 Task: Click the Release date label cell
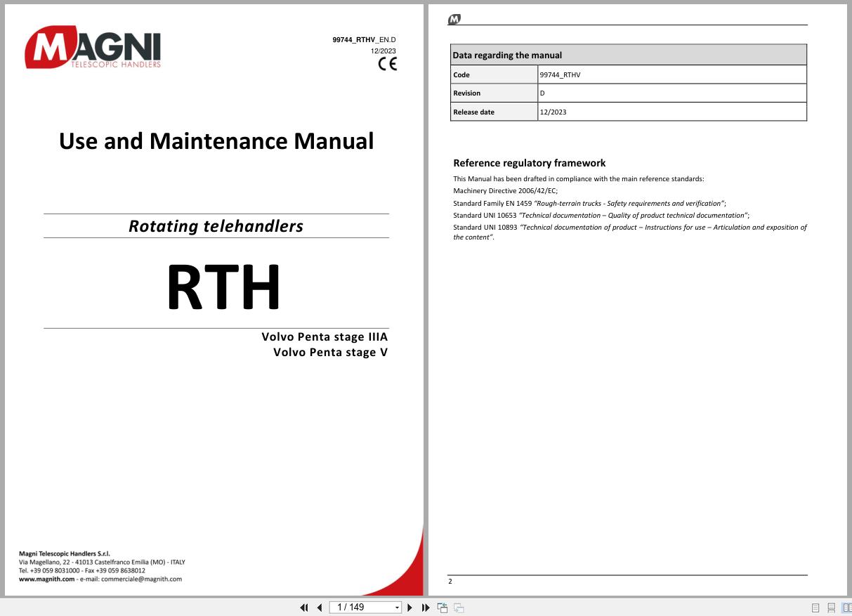(494, 112)
